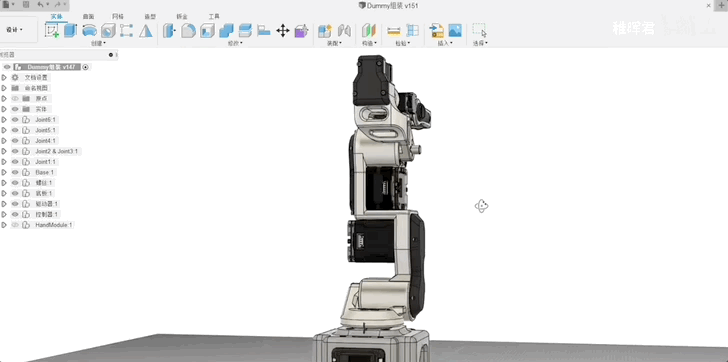This screenshot has width=728, height=362.
Task: Show the HandModule:1 component
Action: click(15, 225)
